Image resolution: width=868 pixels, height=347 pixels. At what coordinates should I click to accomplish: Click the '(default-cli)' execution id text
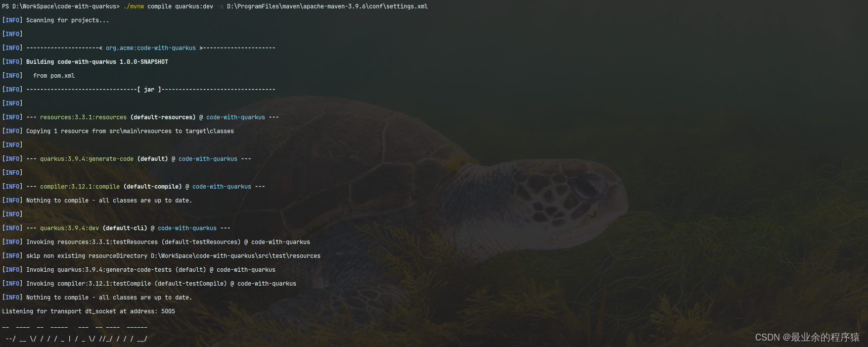(x=125, y=228)
